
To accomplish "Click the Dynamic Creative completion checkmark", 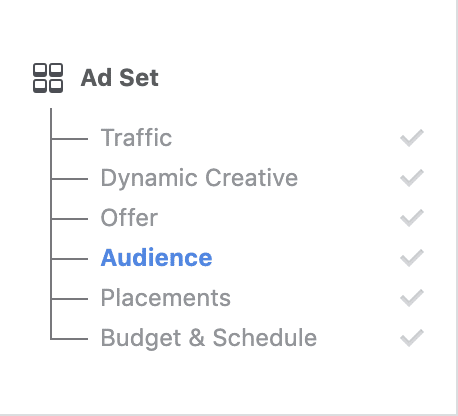I will point(412,178).
